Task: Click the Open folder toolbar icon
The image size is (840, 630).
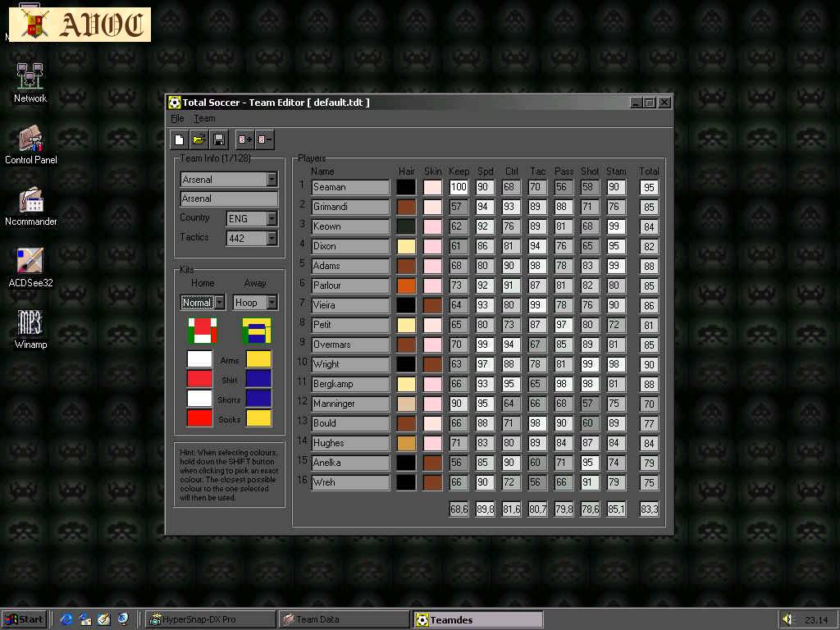Action: 199,139
